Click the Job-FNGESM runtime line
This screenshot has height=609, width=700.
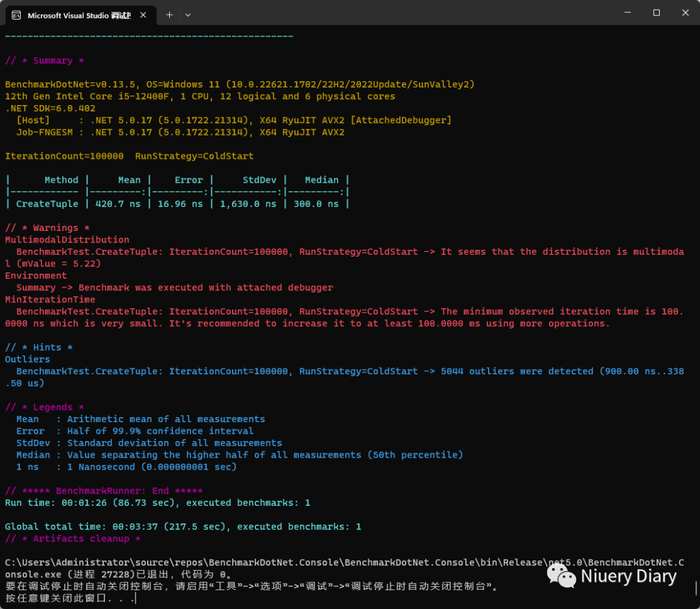point(180,132)
